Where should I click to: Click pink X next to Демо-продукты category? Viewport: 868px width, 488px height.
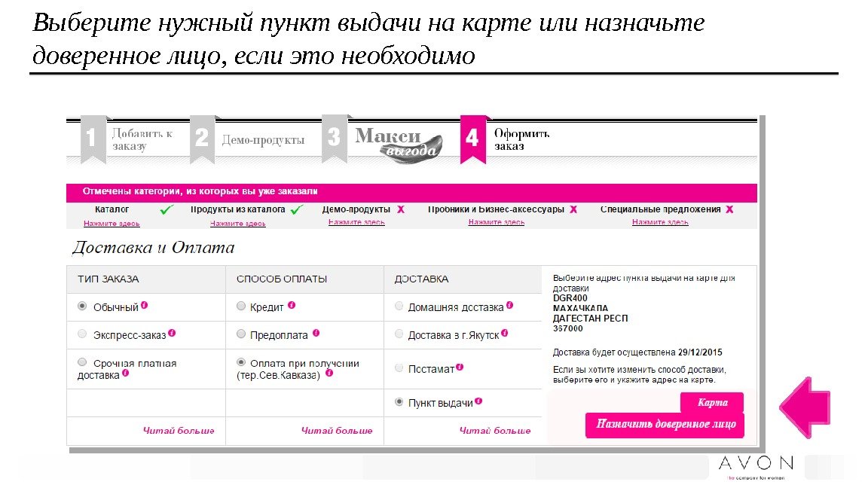[401, 209]
